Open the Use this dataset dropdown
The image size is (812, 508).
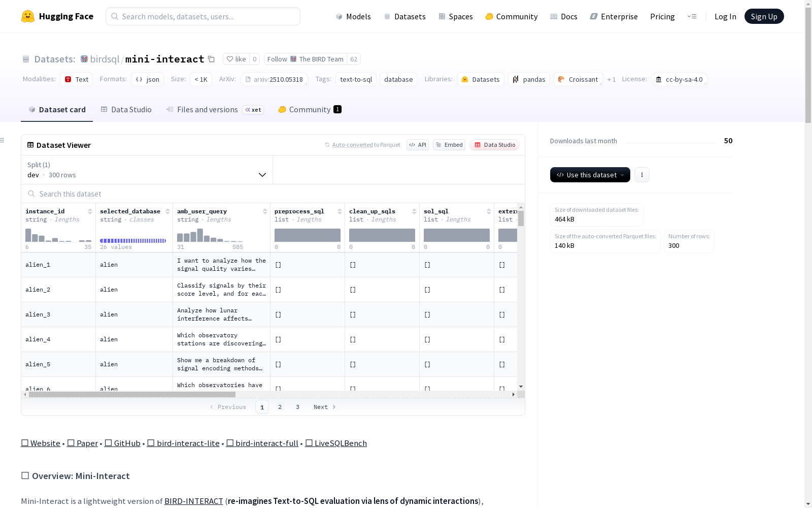point(590,175)
